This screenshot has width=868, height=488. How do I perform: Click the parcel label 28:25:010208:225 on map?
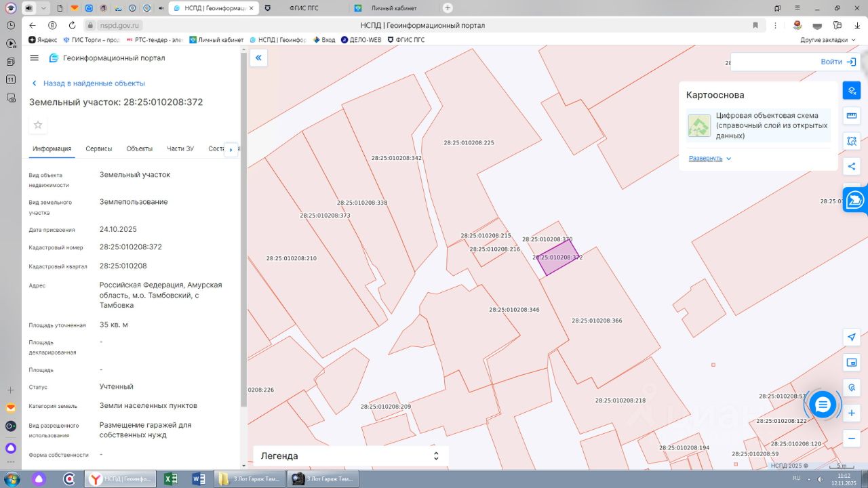(x=469, y=143)
